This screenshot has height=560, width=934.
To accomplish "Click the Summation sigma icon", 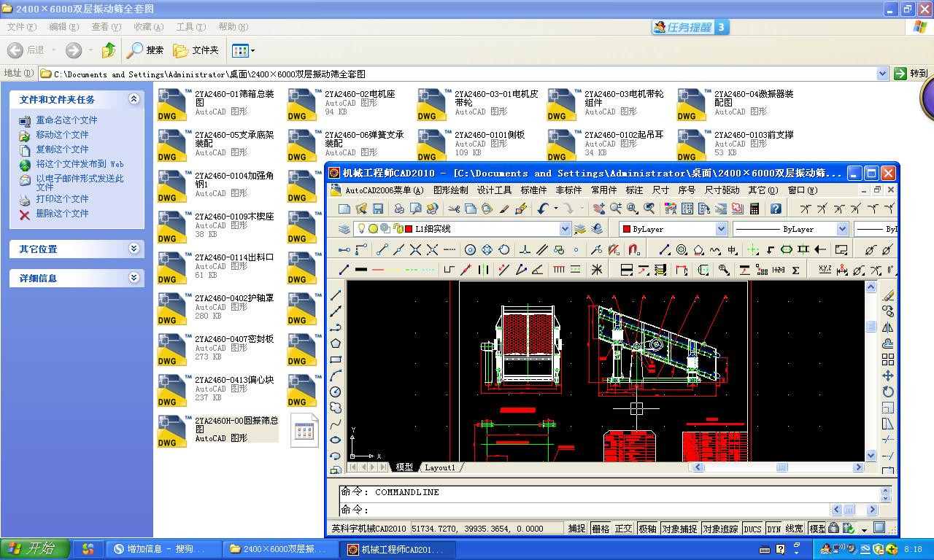I will tap(795, 269).
